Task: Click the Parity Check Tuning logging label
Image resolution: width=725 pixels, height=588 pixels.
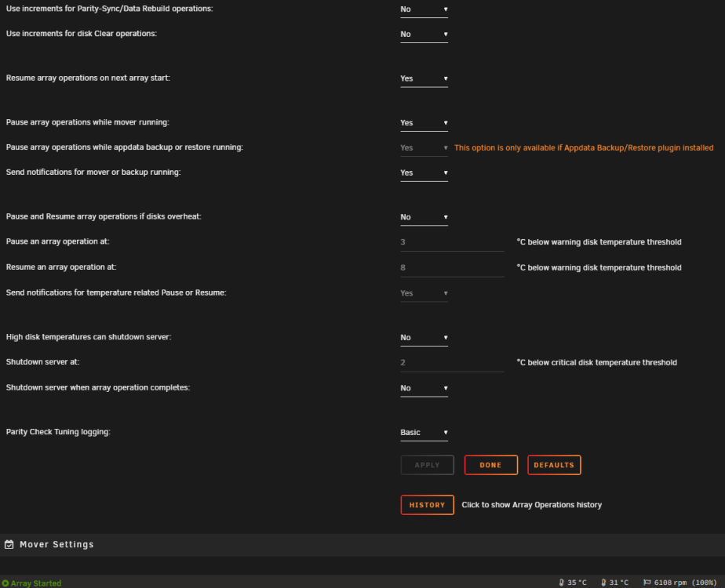Action: point(58,432)
